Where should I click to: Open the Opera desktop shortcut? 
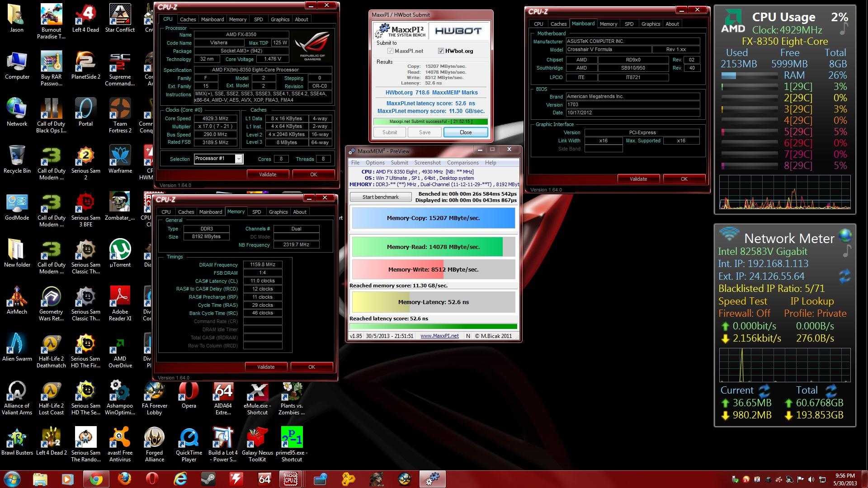click(x=189, y=395)
